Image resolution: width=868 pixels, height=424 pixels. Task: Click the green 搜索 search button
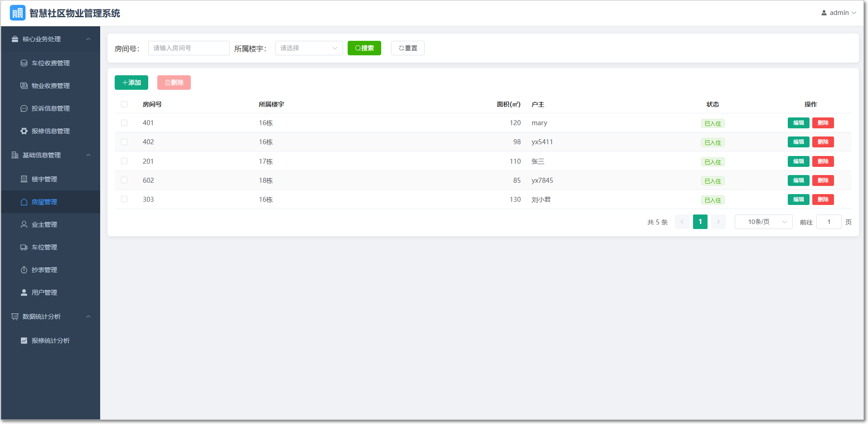364,48
